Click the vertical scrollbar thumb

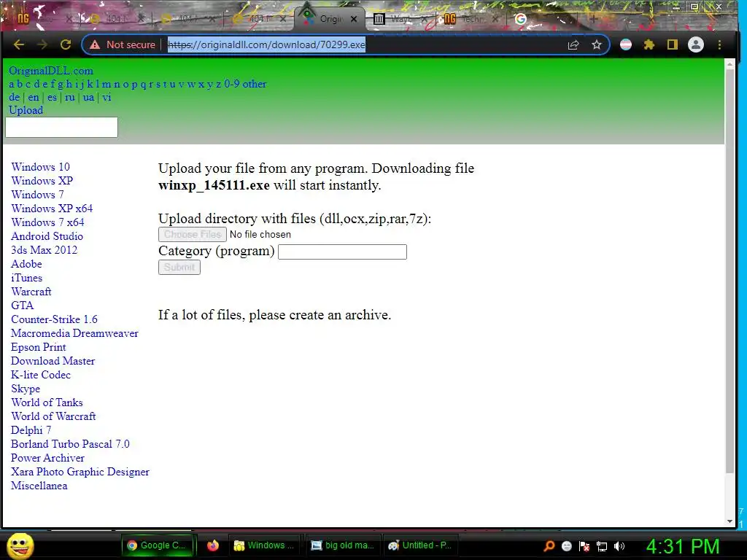[x=729, y=271]
